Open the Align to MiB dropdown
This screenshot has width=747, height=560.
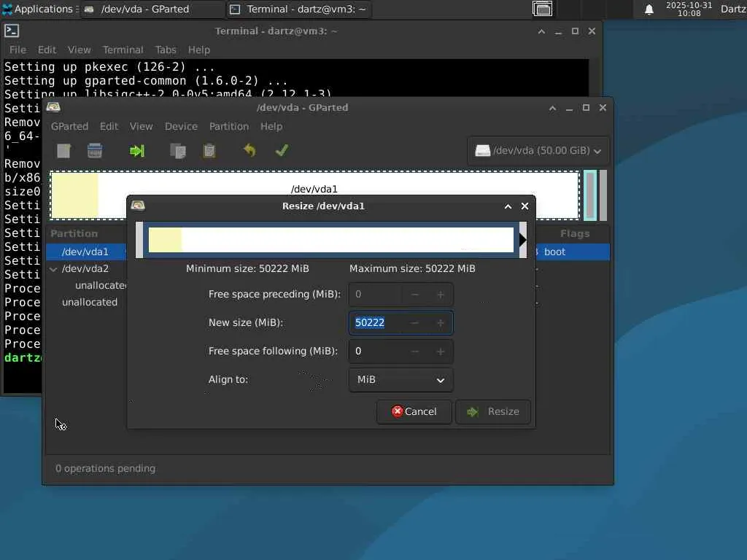pyautogui.click(x=400, y=379)
